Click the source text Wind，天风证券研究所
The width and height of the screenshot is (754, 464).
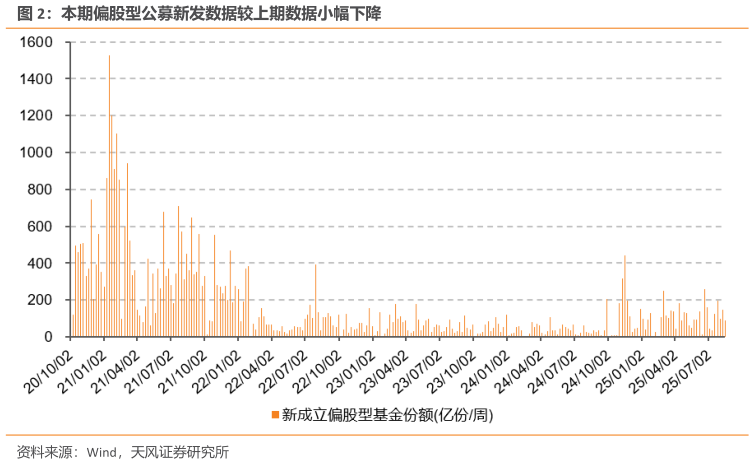158,452
